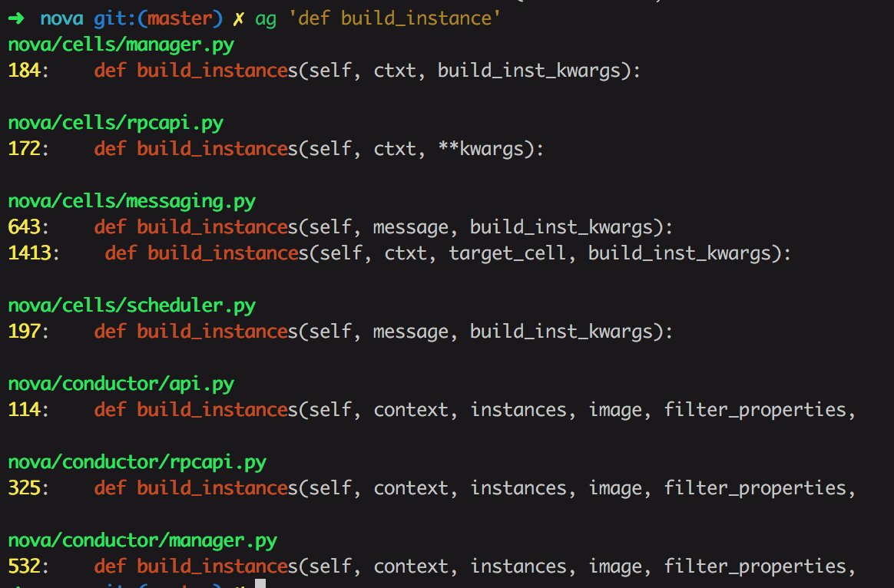This screenshot has height=588, width=894.
Task: Click filter_properties on line 532
Action: coord(756,567)
